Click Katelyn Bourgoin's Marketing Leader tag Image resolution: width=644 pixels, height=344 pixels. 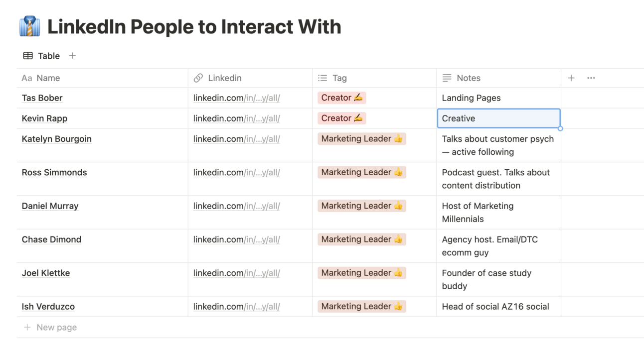click(x=361, y=139)
